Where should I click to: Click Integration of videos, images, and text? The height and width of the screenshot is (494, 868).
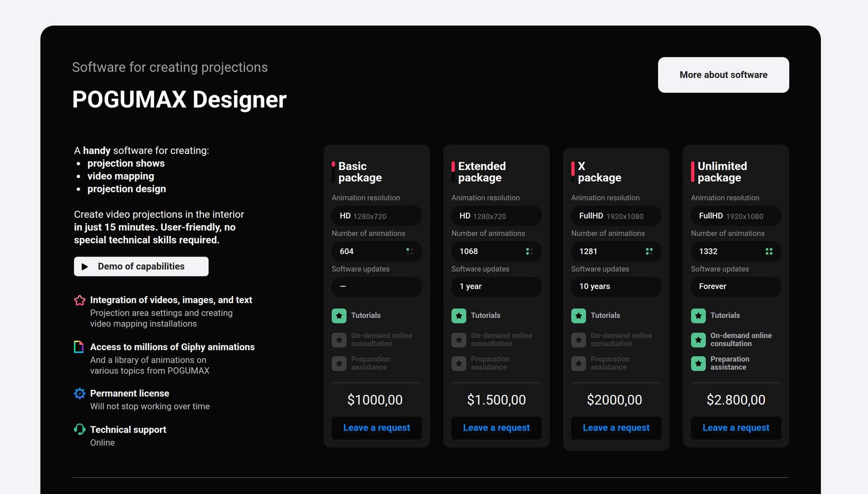(x=171, y=300)
